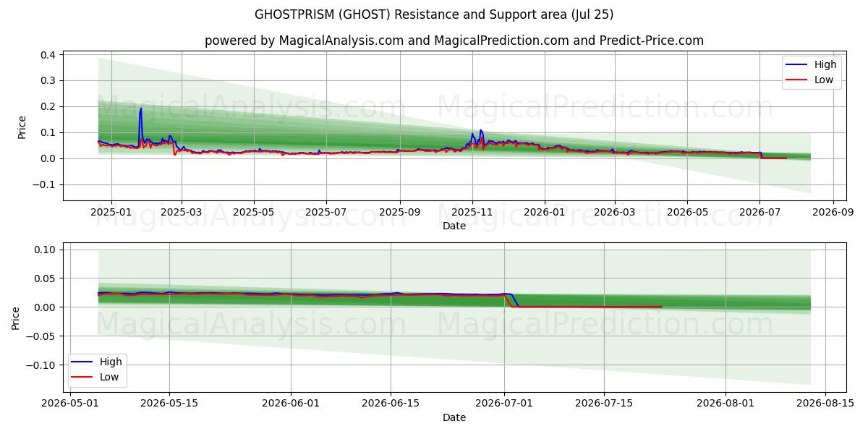868x434 pixels.
Task: Click the '0.2' price tick in top chart
Action: (x=49, y=107)
